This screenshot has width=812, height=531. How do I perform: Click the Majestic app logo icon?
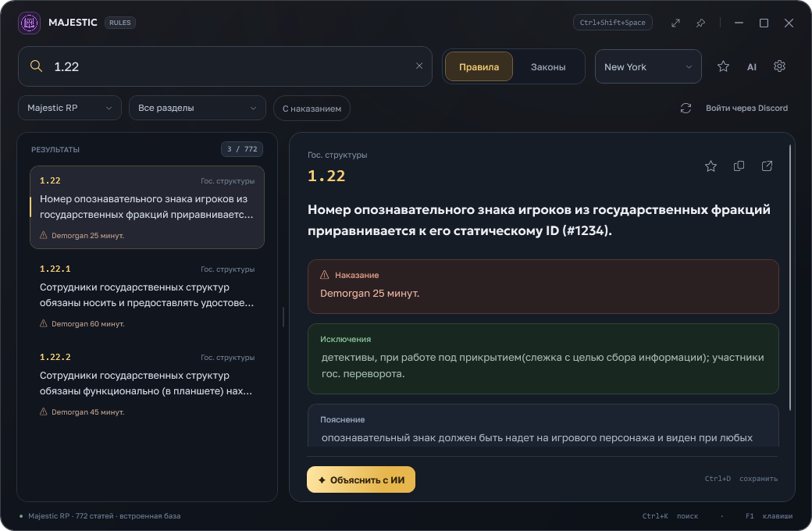coord(29,23)
